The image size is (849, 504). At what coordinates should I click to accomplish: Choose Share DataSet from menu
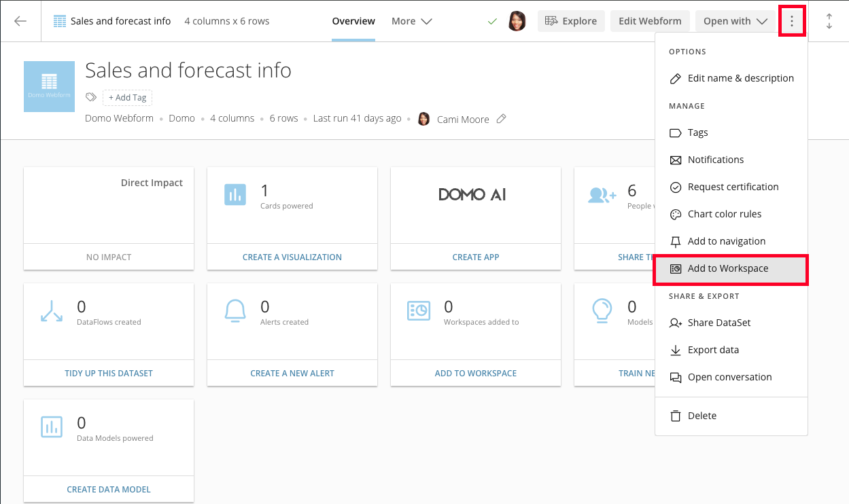point(731,323)
